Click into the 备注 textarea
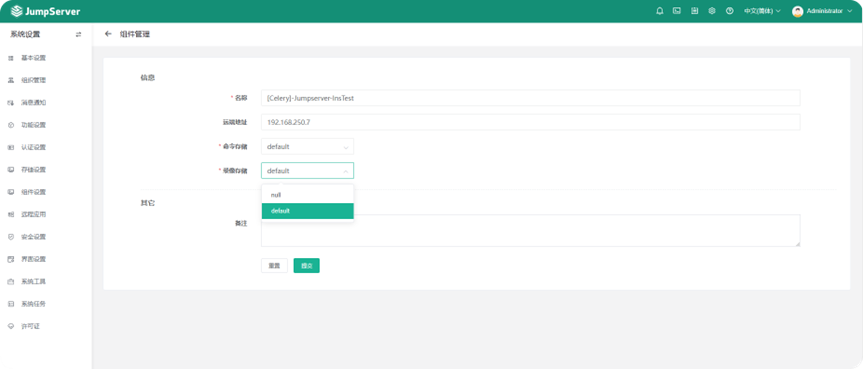 point(531,230)
